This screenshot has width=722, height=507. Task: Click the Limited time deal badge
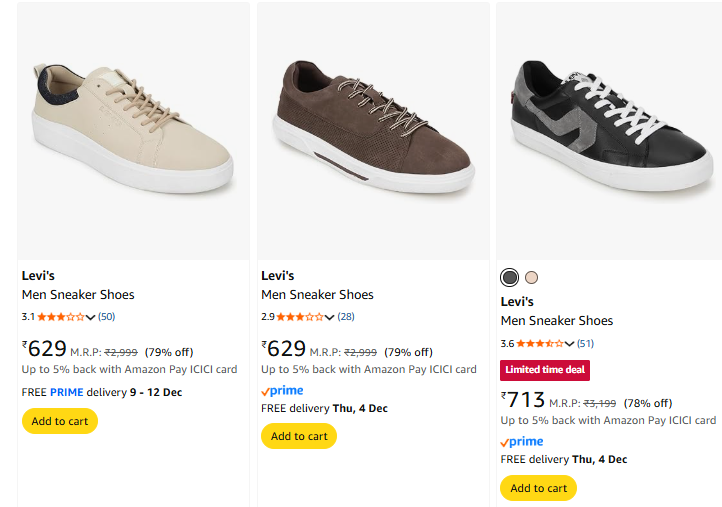545,369
